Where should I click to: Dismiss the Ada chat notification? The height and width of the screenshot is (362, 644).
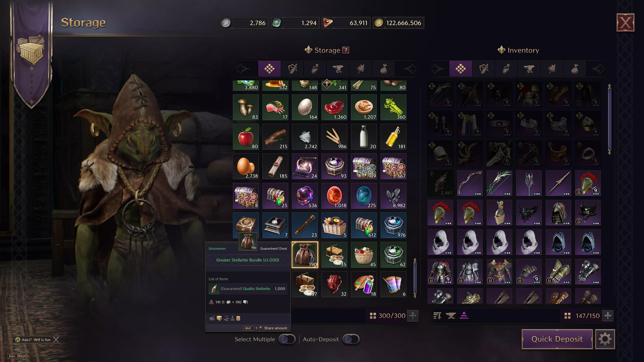pyautogui.click(x=56, y=340)
